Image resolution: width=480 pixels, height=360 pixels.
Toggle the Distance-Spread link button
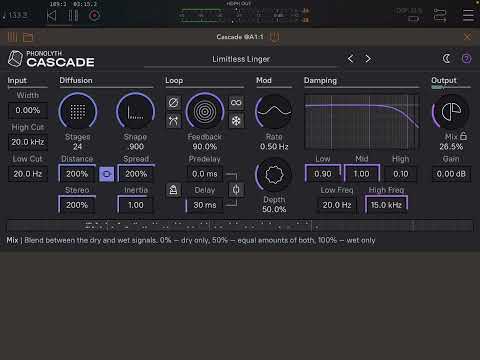106,174
